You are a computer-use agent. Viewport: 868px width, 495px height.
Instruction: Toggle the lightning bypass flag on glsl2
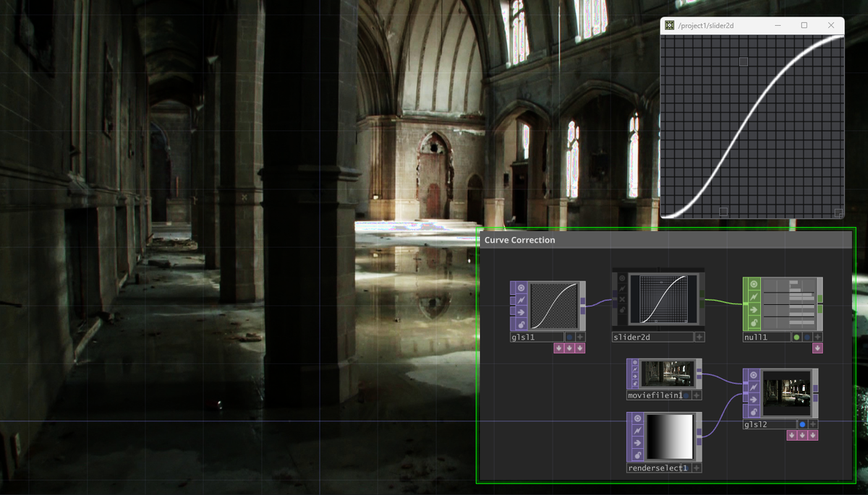click(x=754, y=387)
